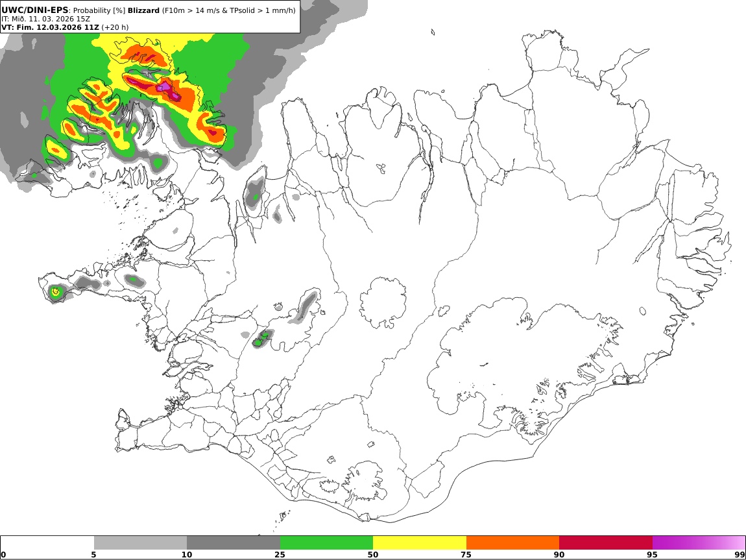
Task: Click the "VT: Fim. 12.03.2026 11Z" valid time
Action: coord(50,27)
